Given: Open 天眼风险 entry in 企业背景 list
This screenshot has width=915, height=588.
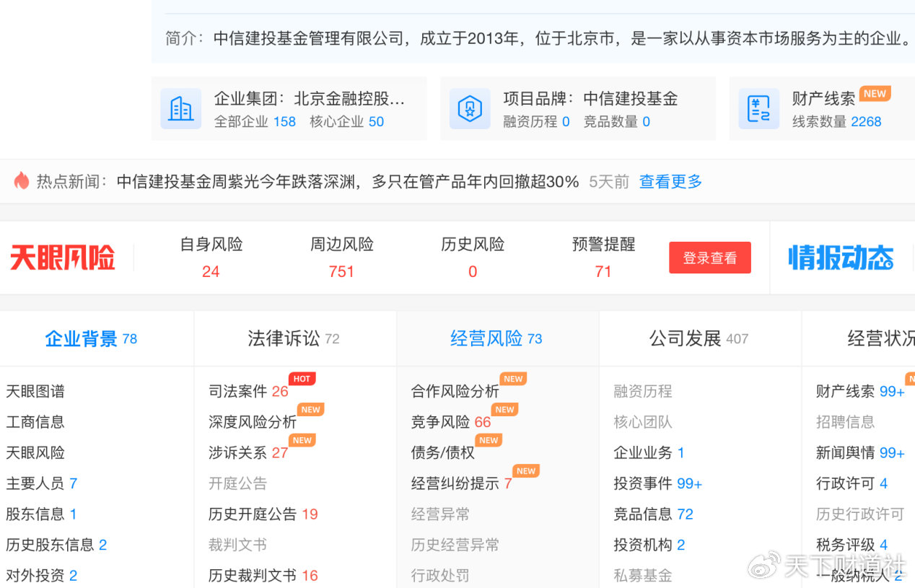Looking at the screenshot, I should pos(35,452).
